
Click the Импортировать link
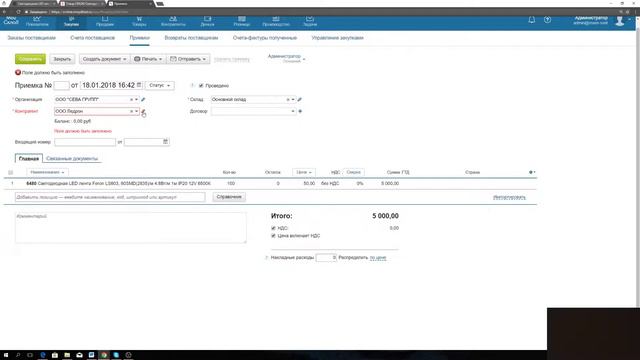[x=509, y=197]
